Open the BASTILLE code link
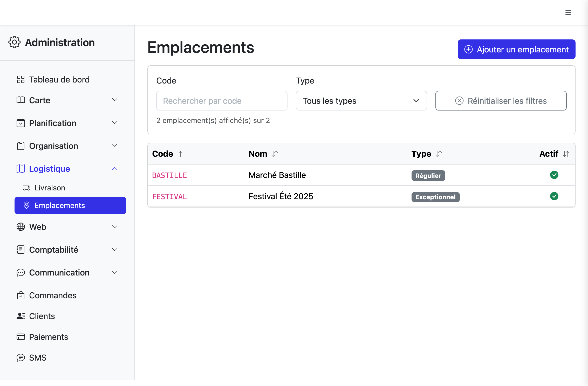Image resolution: width=588 pixels, height=386 pixels. tap(169, 175)
